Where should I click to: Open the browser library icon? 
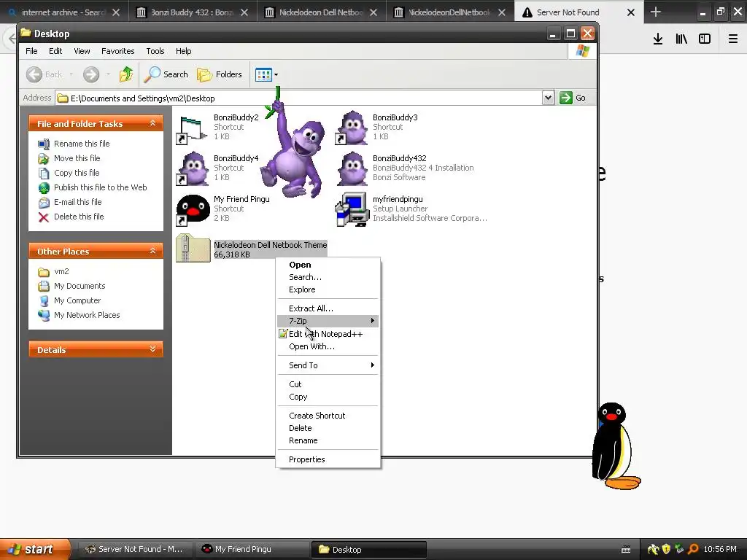(x=681, y=39)
